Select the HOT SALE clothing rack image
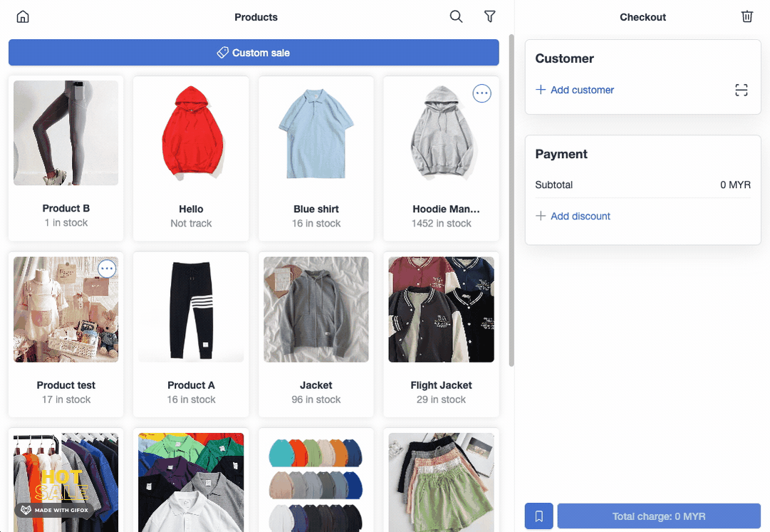Viewport: 770px width, 532px height. coord(66,482)
